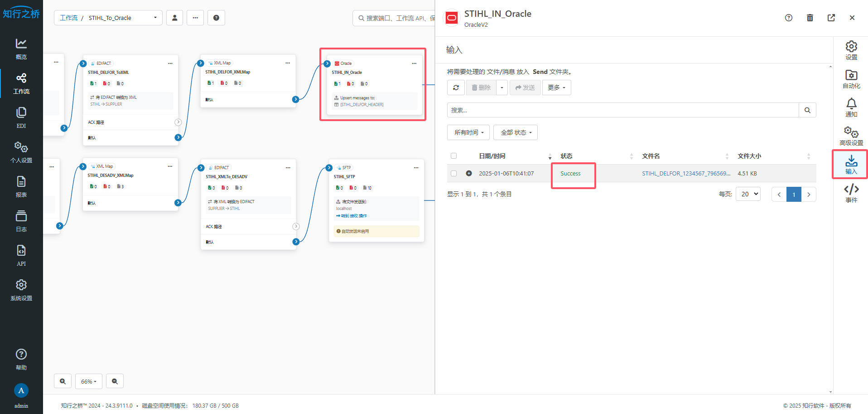Image resolution: width=868 pixels, height=414 pixels.
Task: Open the 所有时间 time filter dropdown
Action: tap(468, 132)
